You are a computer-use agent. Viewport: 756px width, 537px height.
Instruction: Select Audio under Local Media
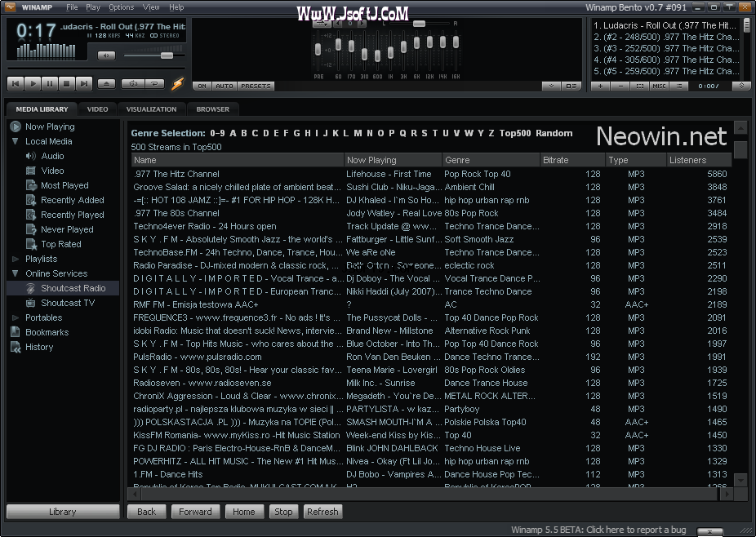click(x=52, y=156)
